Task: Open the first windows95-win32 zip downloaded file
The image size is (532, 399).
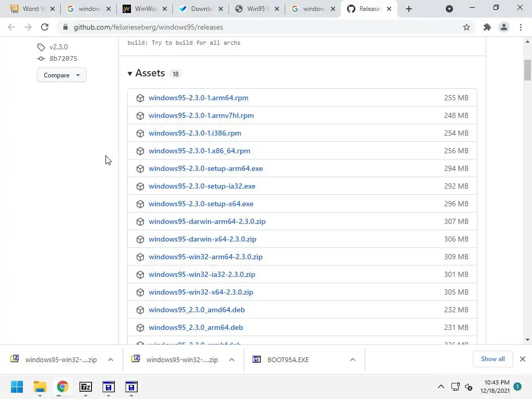Action: click(x=61, y=360)
